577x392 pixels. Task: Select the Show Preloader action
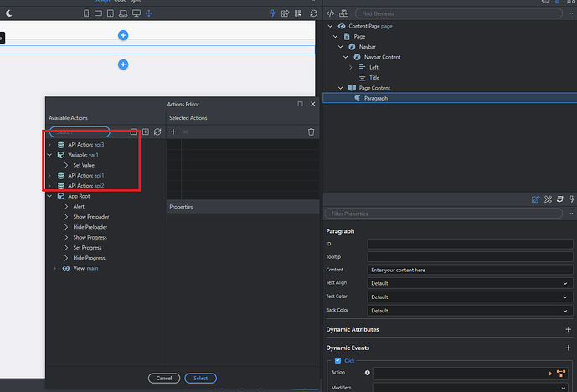click(91, 217)
